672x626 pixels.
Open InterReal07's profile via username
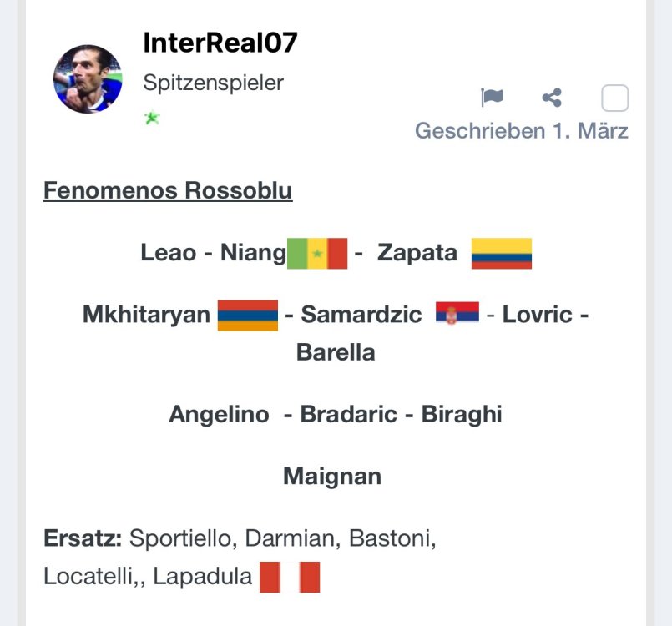pos(220,43)
